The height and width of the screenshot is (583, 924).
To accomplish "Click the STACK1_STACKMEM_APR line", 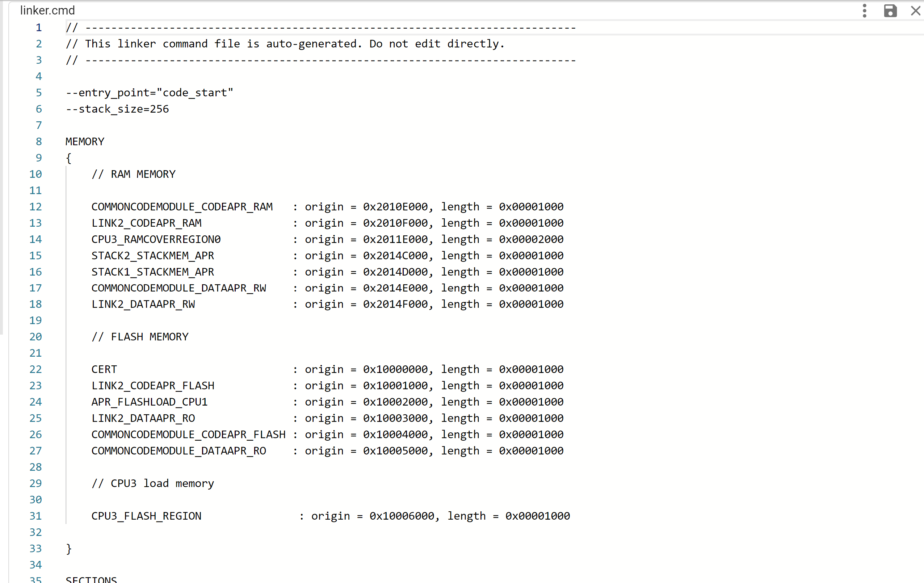I will [x=152, y=272].
